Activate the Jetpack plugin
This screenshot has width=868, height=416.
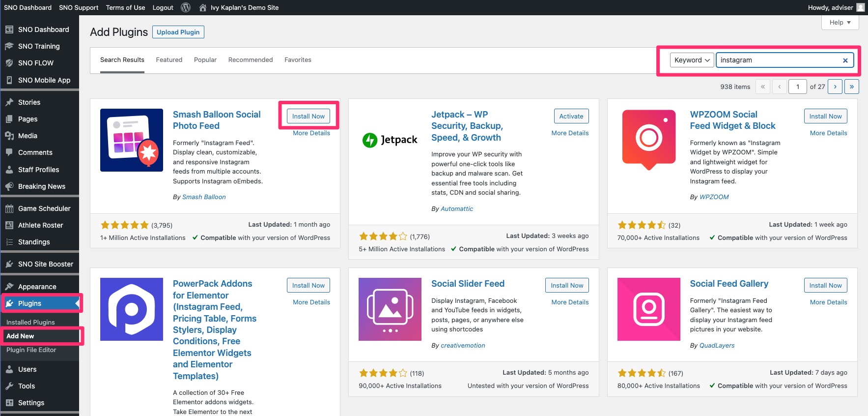click(x=571, y=116)
